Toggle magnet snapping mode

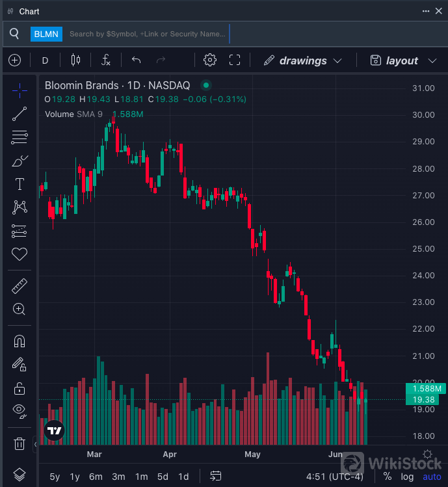(20, 341)
